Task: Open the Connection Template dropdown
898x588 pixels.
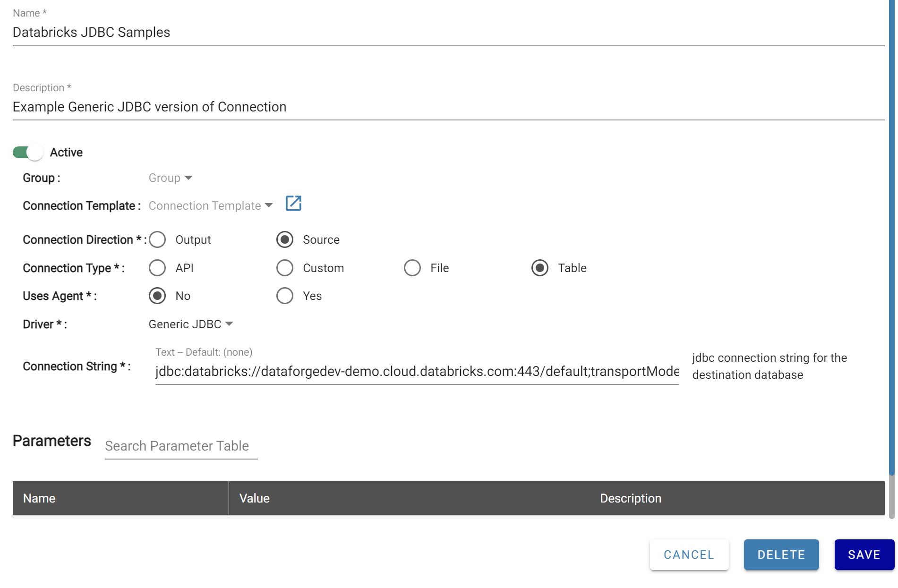Action: coord(211,206)
